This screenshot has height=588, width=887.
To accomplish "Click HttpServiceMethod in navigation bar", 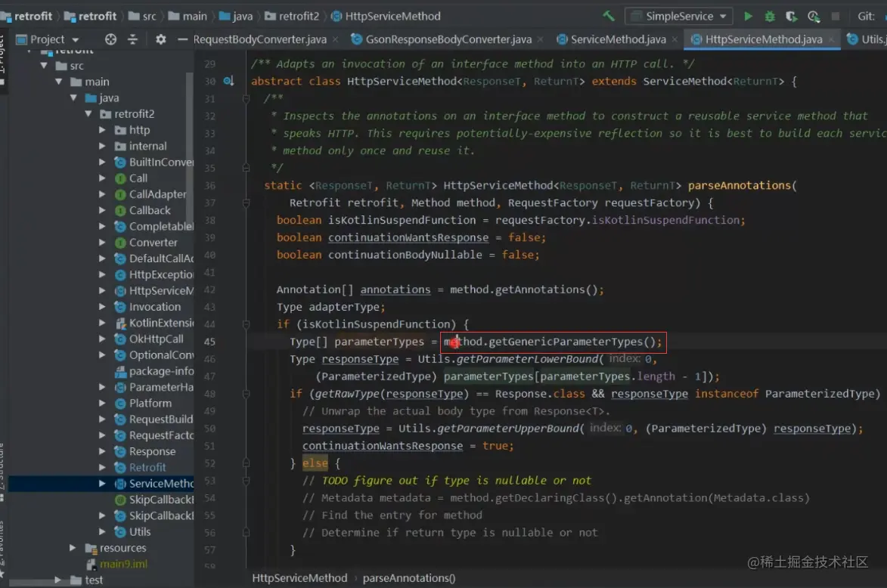I will point(392,17).
